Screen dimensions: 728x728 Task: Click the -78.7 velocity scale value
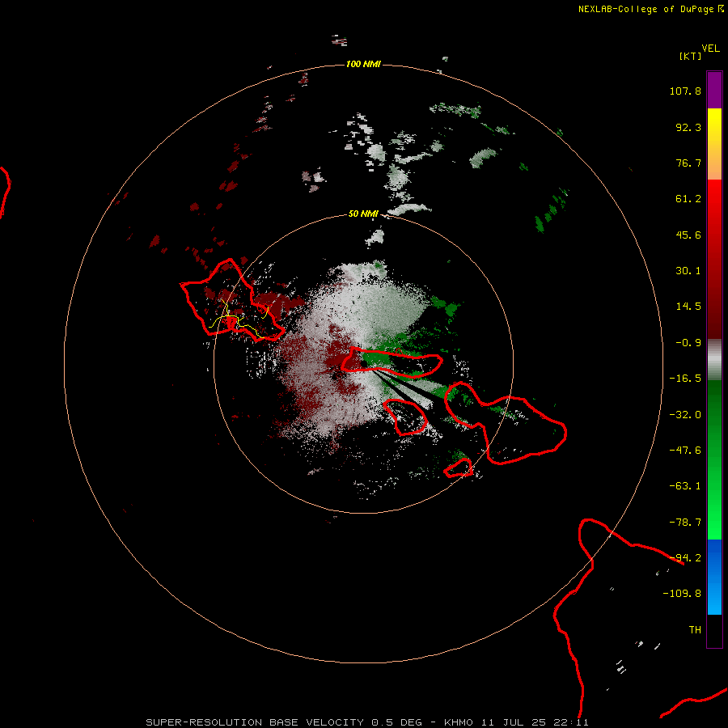[685, 523]
